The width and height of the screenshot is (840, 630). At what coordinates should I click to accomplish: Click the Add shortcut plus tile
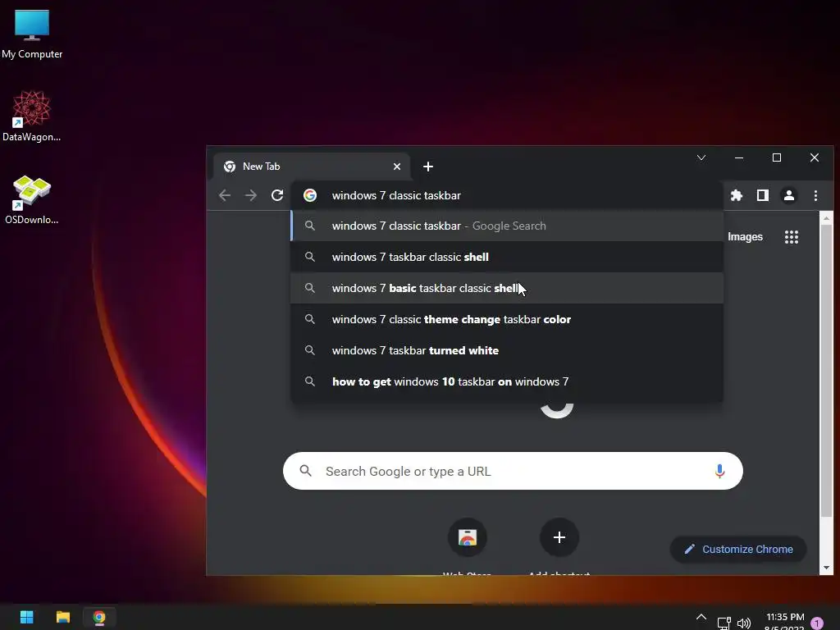(559, 537)
